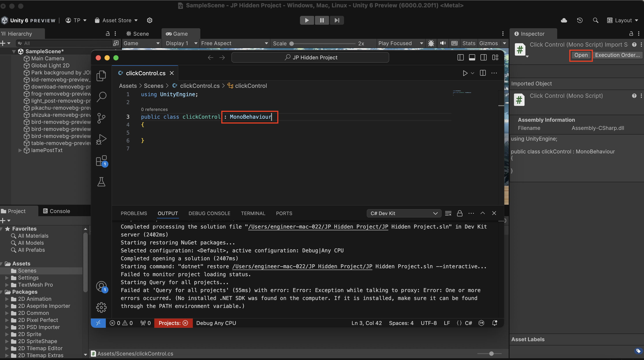Click the Projects error status item

pos(173,323)
